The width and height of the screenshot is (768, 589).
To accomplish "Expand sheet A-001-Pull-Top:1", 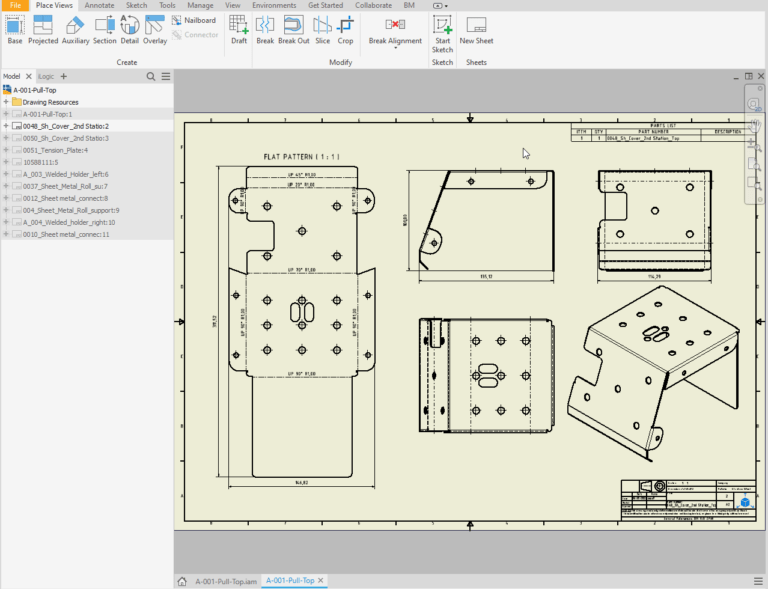I will (6, 114).
